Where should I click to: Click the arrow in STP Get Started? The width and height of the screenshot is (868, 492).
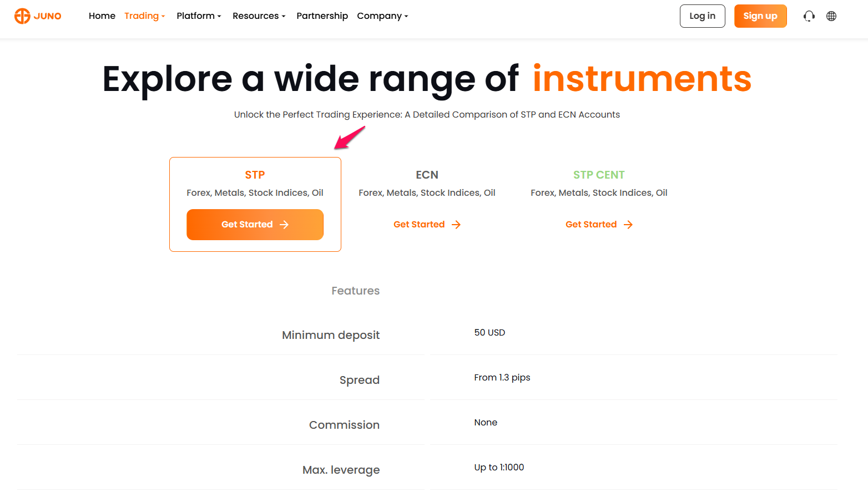284,225
